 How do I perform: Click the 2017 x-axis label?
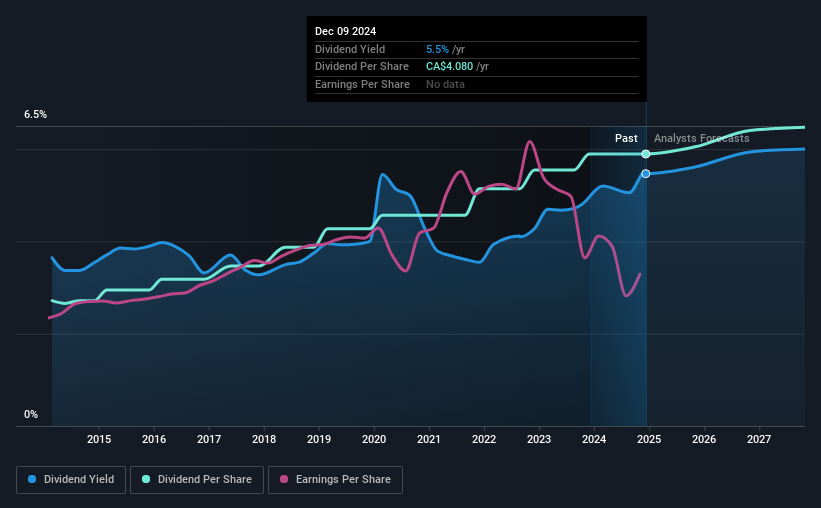point(209,439)
